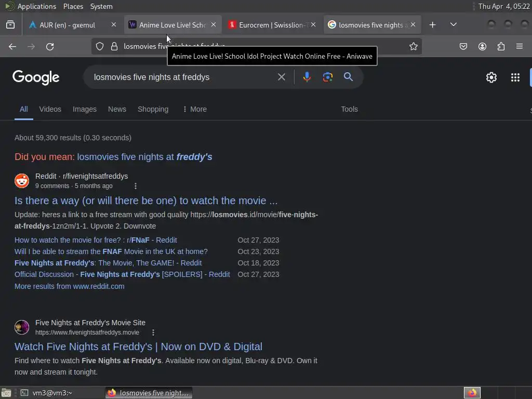This screenshot has width=532, height=399.
Task: Click the Reddit favicon
Action: (22, 181)
